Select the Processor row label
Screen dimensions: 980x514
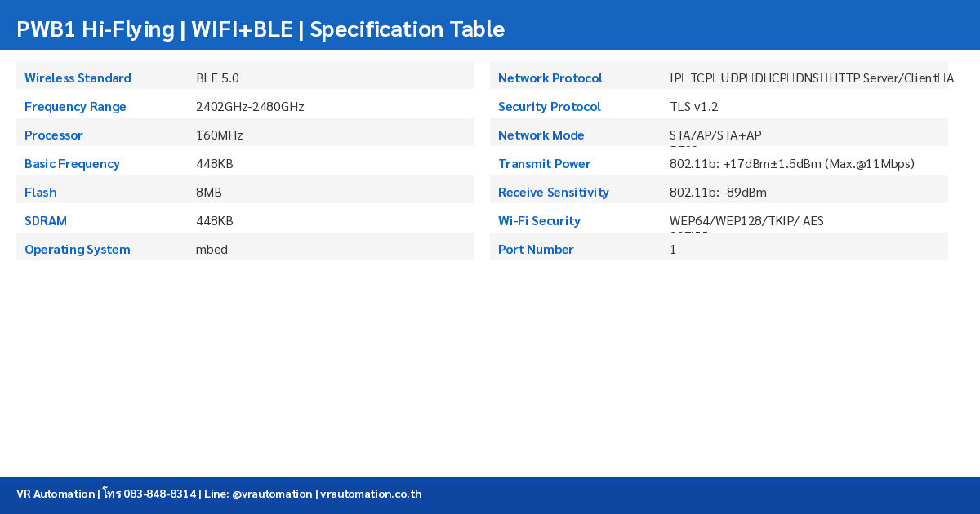54,135
